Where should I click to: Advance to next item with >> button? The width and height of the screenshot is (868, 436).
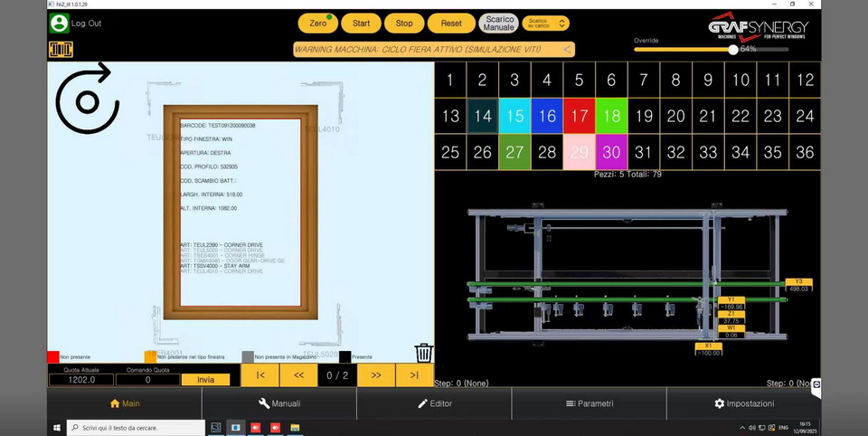pyautogui.click(x=376, y=374)
